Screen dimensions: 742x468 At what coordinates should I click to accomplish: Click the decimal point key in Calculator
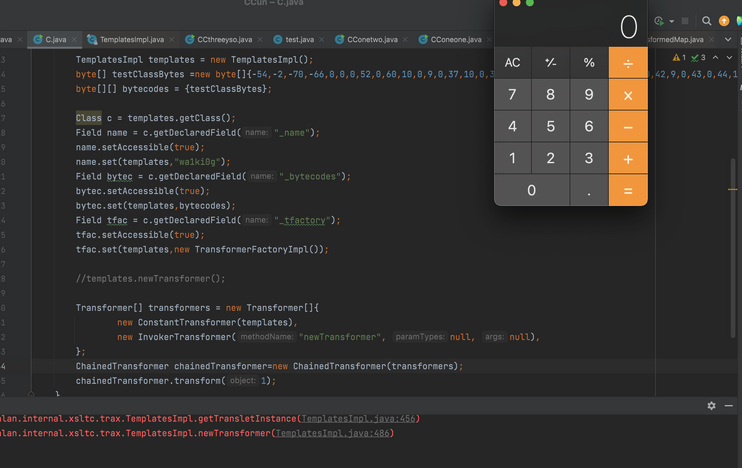pos(589,190)
